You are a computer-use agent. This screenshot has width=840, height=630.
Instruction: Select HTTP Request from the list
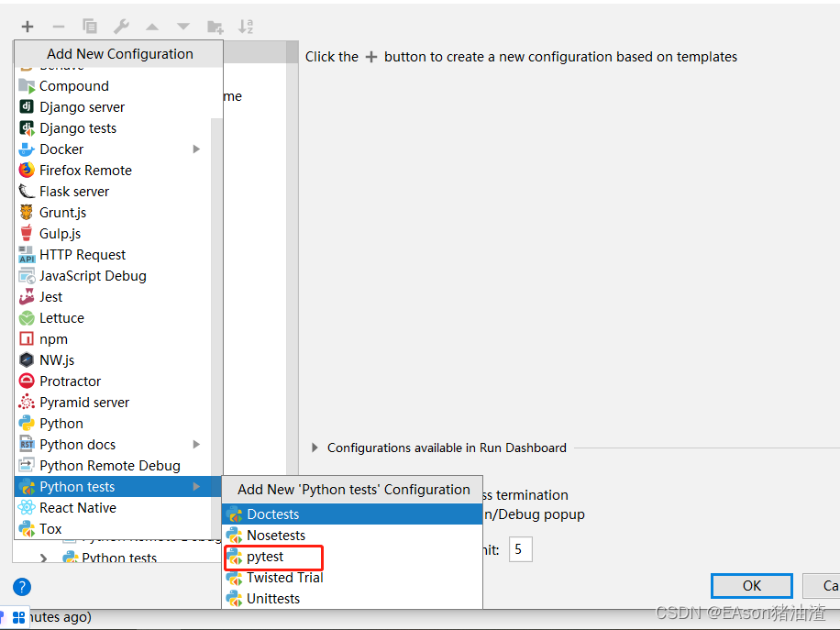coord(113,254)
